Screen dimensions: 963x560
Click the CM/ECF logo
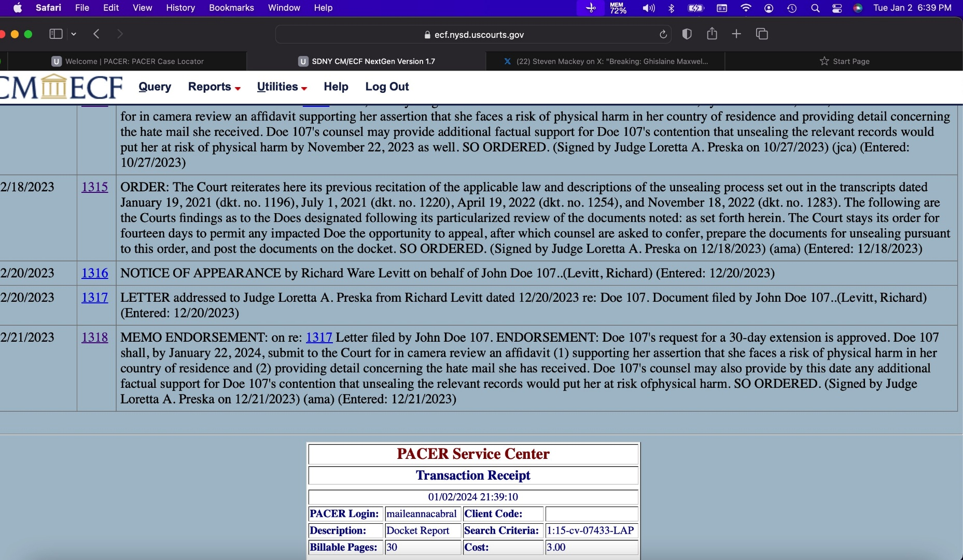click(61, 87)
